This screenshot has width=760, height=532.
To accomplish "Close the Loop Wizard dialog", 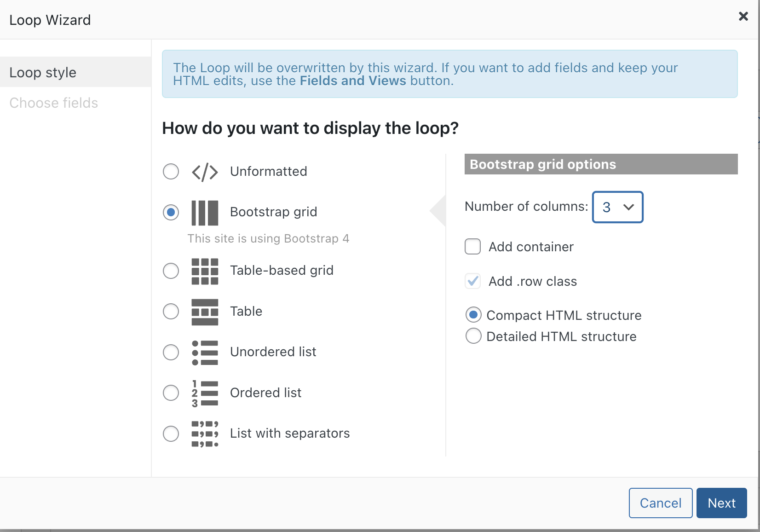I will (743, 17).
